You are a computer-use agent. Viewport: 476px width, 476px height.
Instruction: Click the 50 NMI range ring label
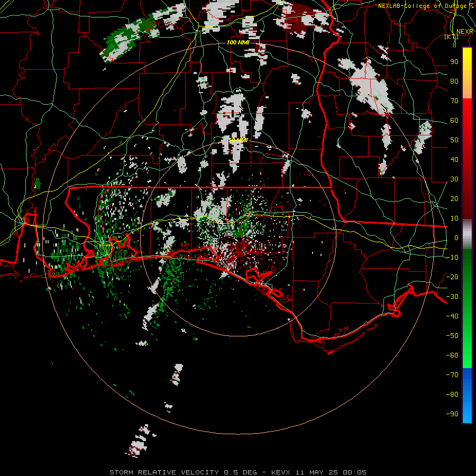tap(238, 140)
